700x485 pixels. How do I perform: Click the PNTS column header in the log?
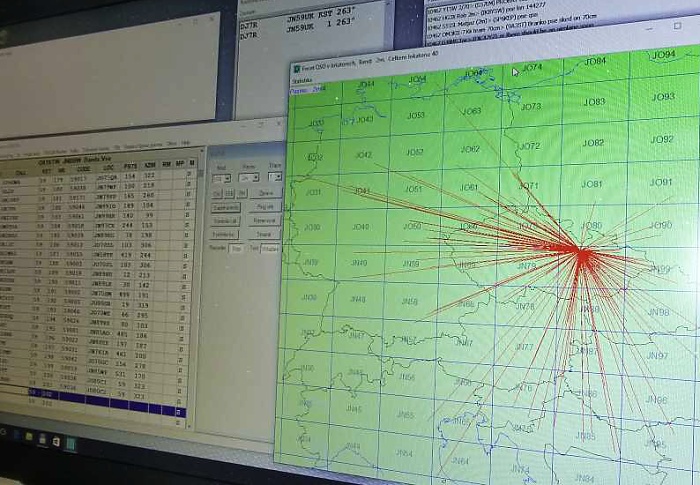pyautogui.click(x=130, y=166)
